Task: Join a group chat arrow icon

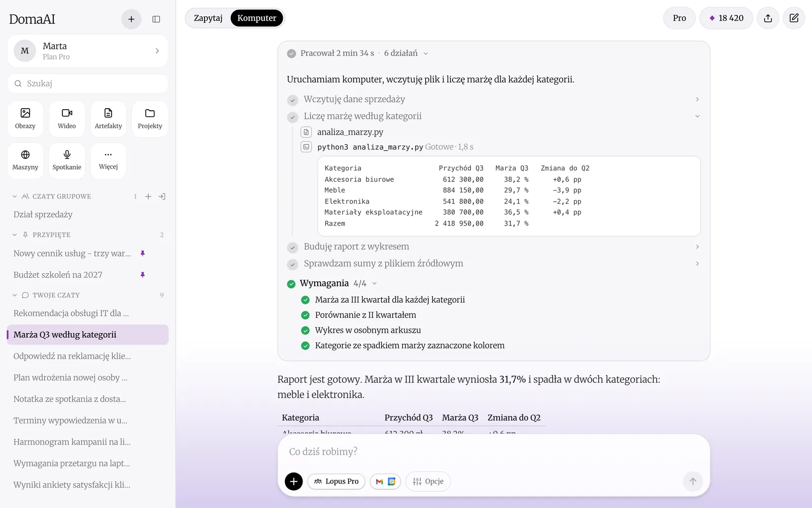Action: coord(162,197)
